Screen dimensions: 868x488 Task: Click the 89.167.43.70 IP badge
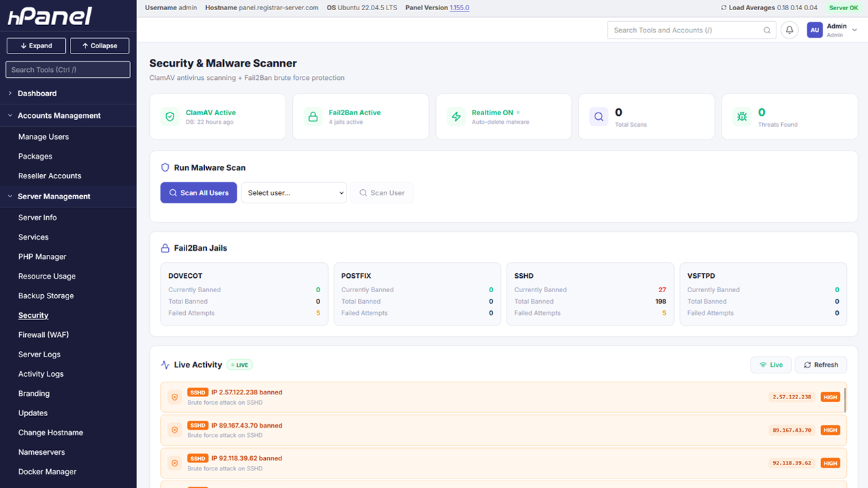point(792,430)
